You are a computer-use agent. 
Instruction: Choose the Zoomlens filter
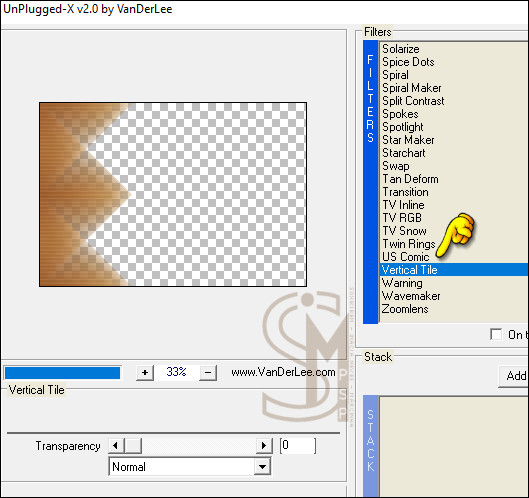pyautogui.click(x=405, y=309)
